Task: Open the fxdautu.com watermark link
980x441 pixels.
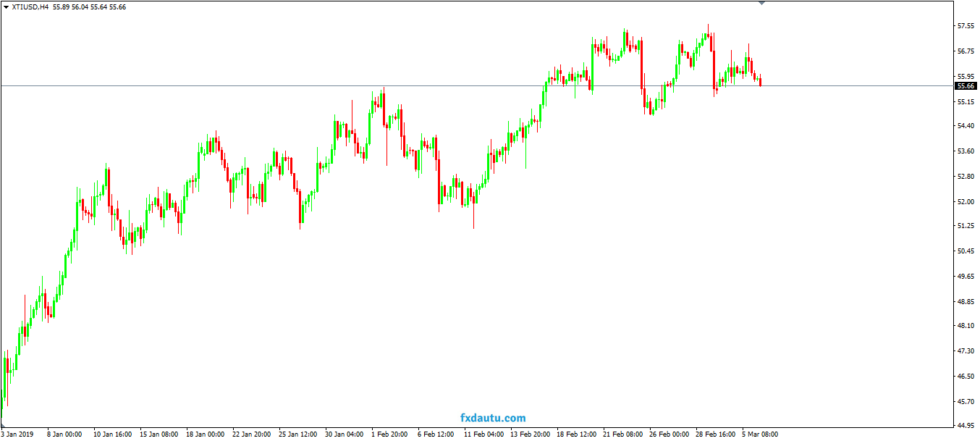Action: pos(493,418)
